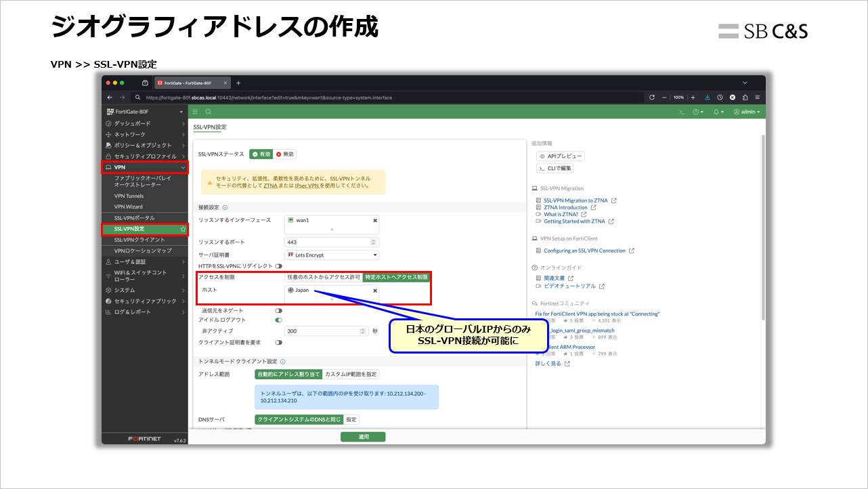Click the APIプレビュー button
Screen dimensions: 868x489
[x=560, y=156]
